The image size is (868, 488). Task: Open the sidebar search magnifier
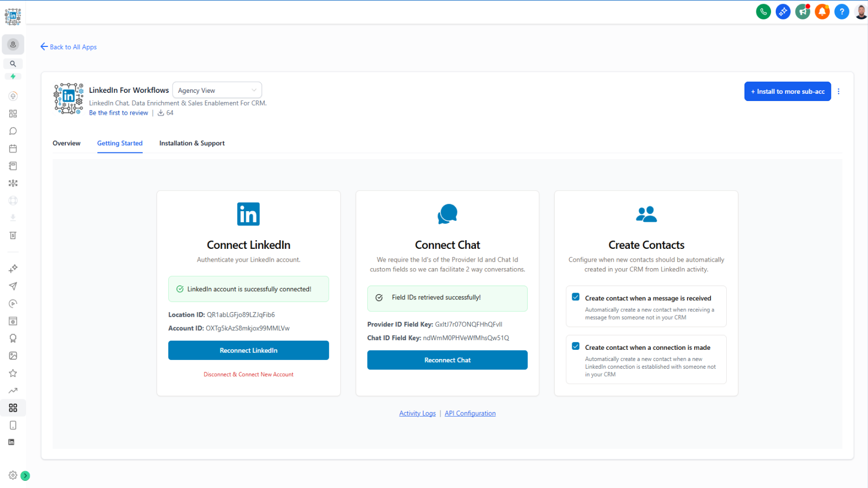(13, 64)
